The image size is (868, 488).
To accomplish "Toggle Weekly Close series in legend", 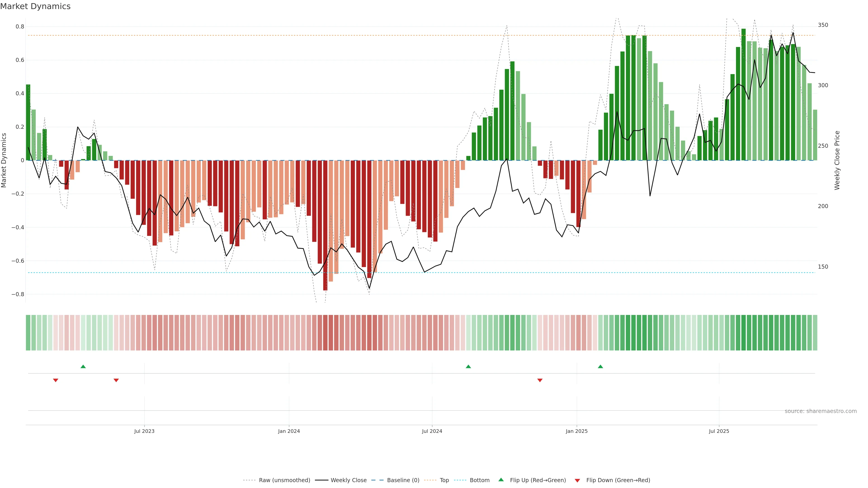I will click(348, 480).
